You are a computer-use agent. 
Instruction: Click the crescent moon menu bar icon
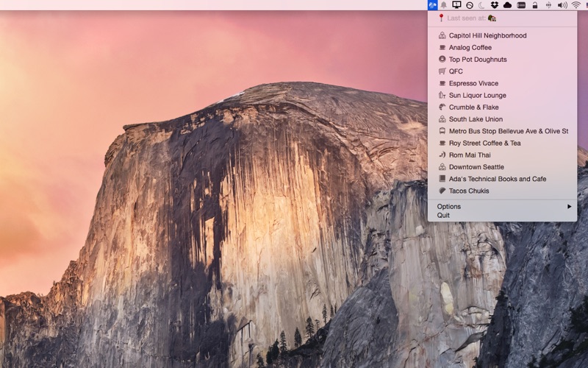click(x=482, y=5)
